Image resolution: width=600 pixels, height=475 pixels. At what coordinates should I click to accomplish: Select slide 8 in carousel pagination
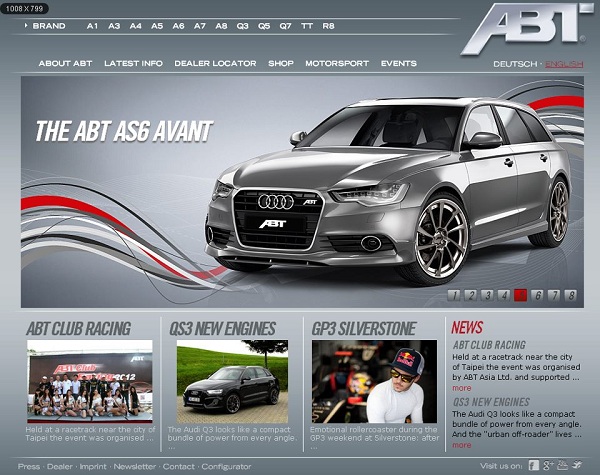point(570,295)
